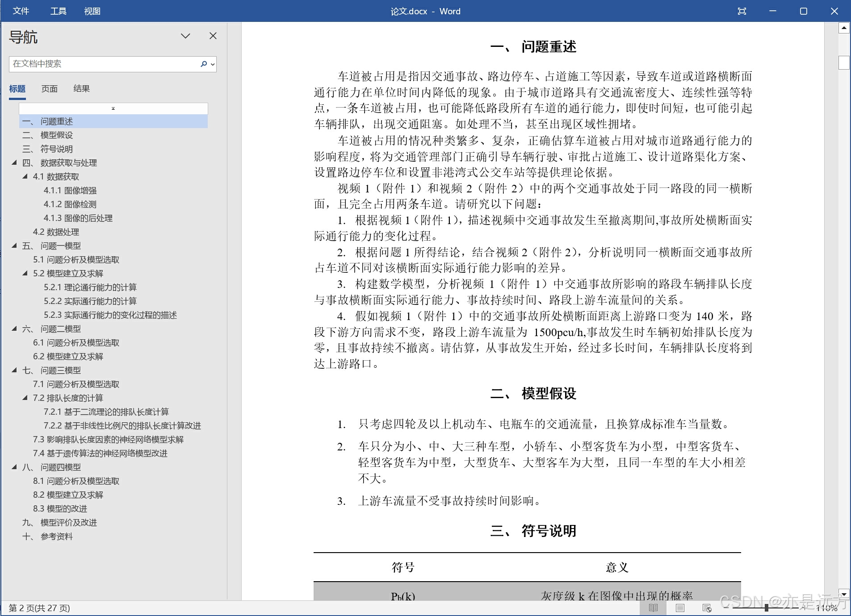
Task: Open the search options dropdown arrow
Action: tap(213, 64)
